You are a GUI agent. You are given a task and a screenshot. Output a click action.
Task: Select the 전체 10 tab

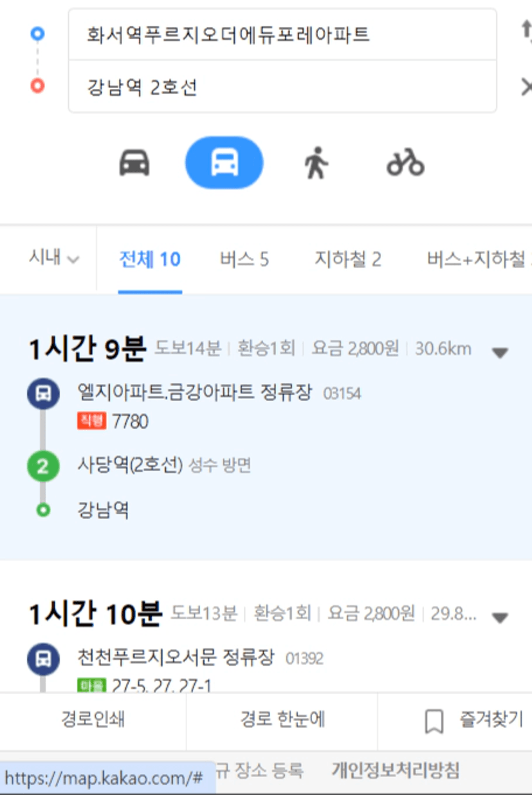[x=150, y=259]
